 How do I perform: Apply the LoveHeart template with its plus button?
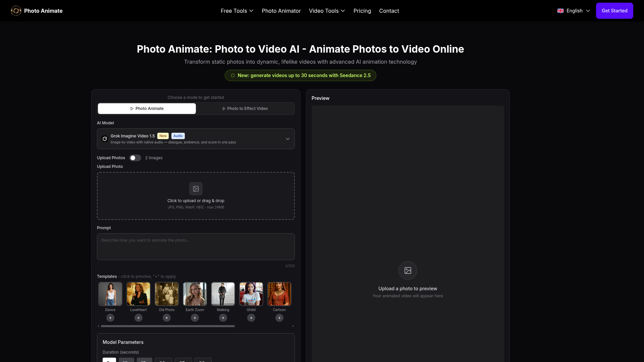point(139,318)
